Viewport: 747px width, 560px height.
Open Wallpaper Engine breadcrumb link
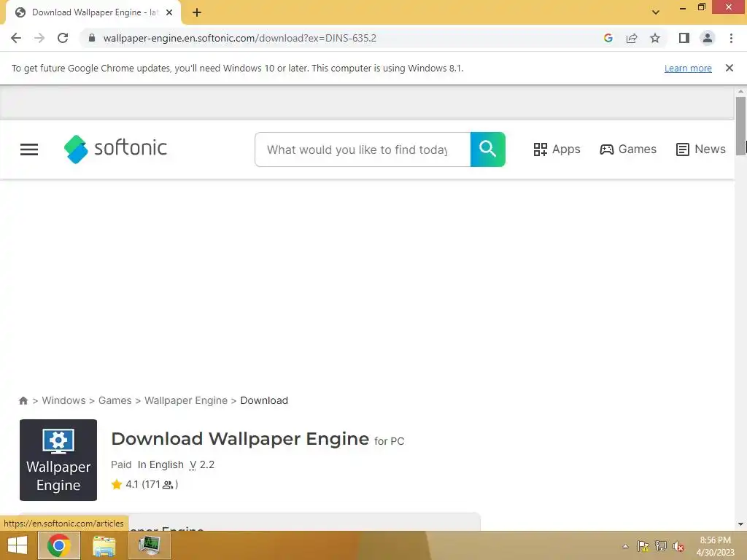(x=186, y=400)
